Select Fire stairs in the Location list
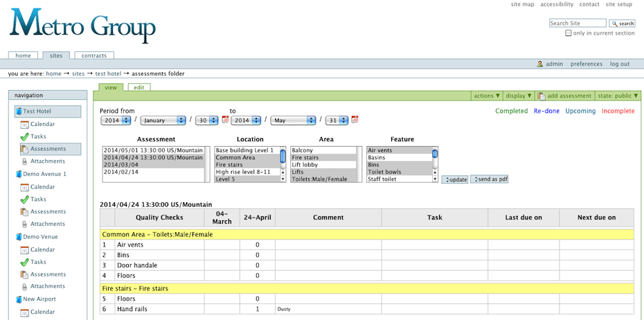Viewport: 644px width, 320px height. point(246,165)
